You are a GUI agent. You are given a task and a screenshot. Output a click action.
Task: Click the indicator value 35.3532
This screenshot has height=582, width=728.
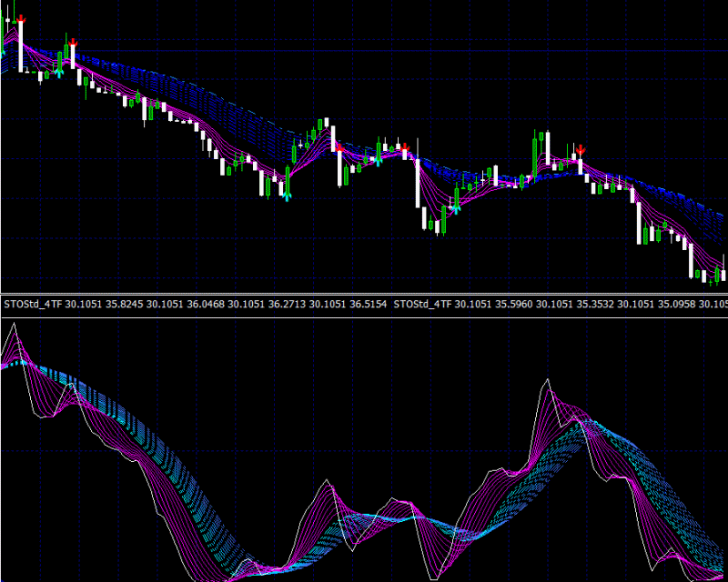595,305
